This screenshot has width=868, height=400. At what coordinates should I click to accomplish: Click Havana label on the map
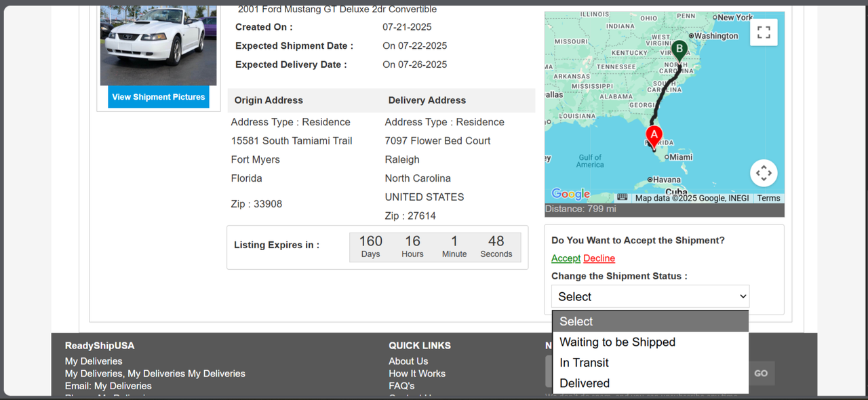[x=666, y=180]
